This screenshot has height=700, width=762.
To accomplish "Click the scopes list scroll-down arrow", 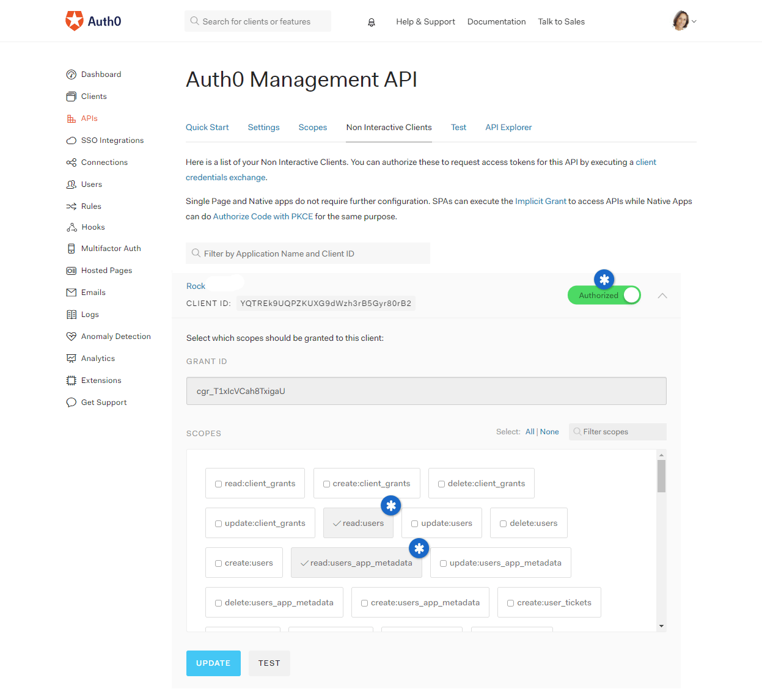I will coord(661,626).
